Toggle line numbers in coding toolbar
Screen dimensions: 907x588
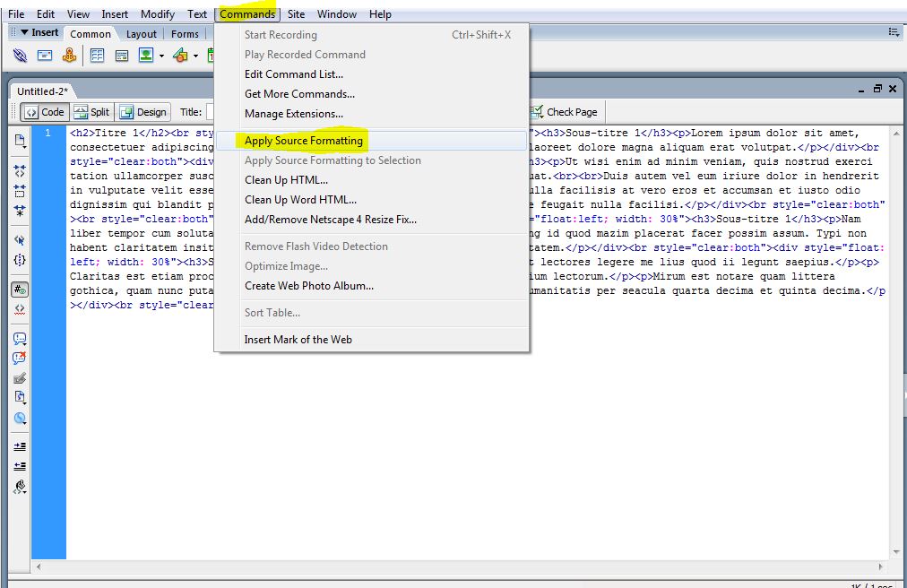pyautogui.click(x=20, y=289)
